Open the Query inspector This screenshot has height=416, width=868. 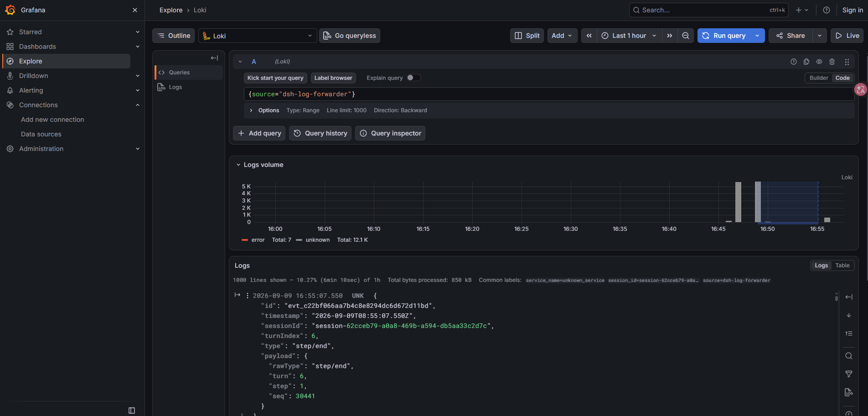tap(390, 133)
